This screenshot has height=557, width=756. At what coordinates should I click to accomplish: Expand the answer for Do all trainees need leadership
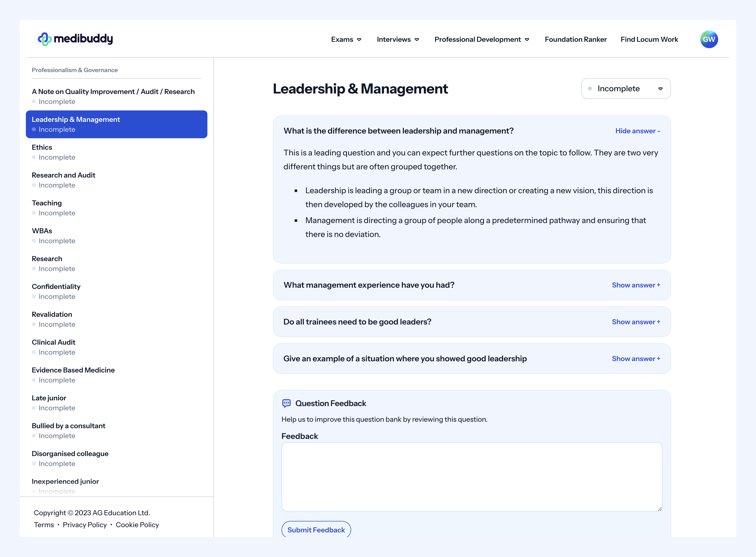pos(636,321)
